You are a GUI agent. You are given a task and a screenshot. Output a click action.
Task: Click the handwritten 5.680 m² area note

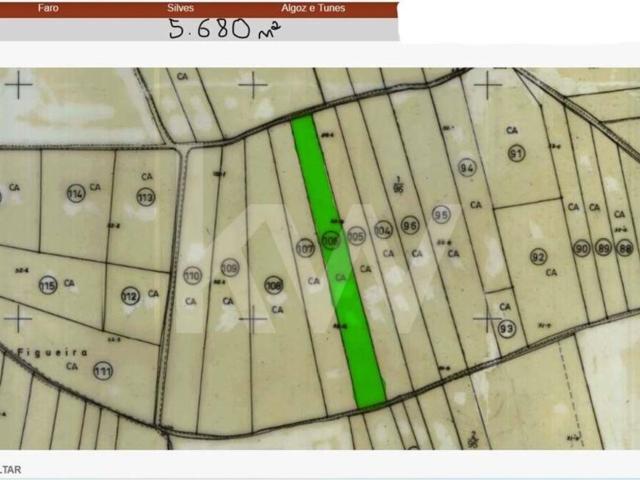[224, 29]
